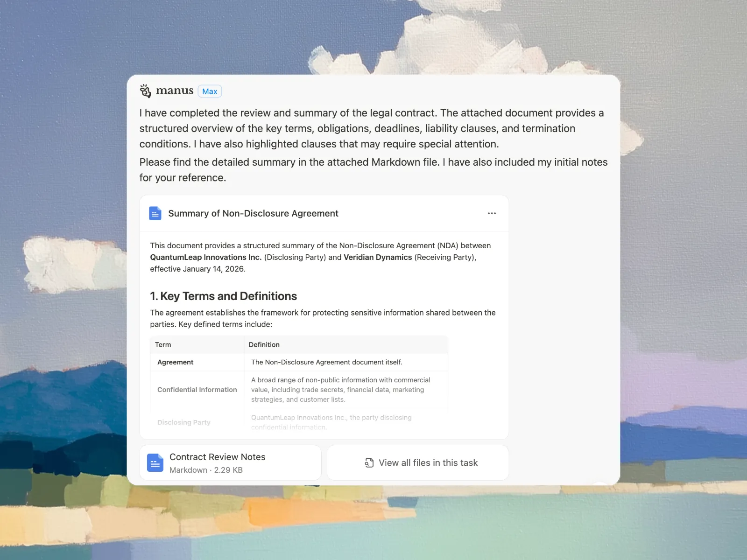This screenshot has height=560, width=747.
Task: Click the bold Veridian Dynamics text
Action: click(378, 257)
